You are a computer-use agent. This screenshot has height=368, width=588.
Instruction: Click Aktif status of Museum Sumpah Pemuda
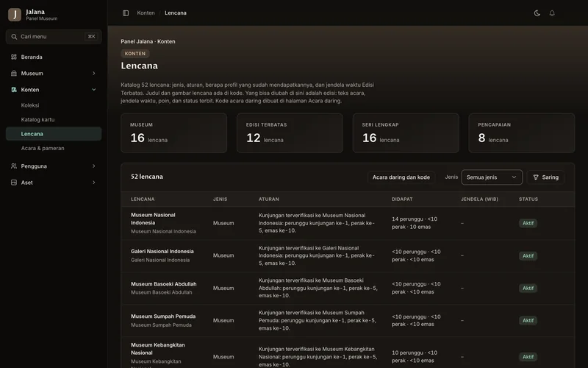tap(528, 320)
